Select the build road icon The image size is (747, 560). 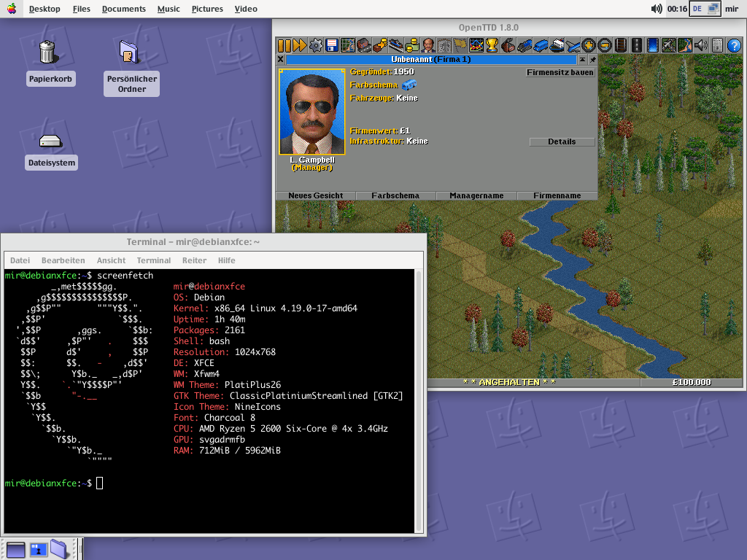click(637, 46)
